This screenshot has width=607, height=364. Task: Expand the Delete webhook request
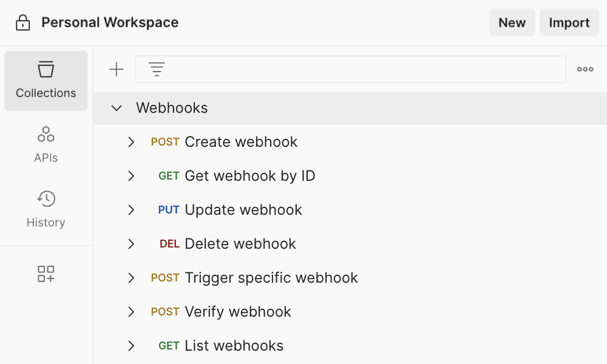(131, 244)
